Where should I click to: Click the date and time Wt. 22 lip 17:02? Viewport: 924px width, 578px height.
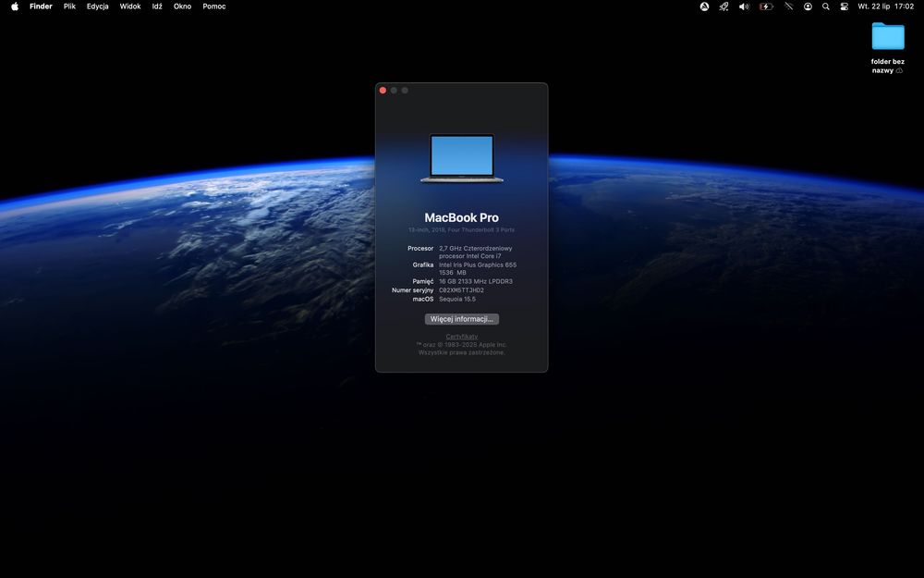click(x=886, y=6)
